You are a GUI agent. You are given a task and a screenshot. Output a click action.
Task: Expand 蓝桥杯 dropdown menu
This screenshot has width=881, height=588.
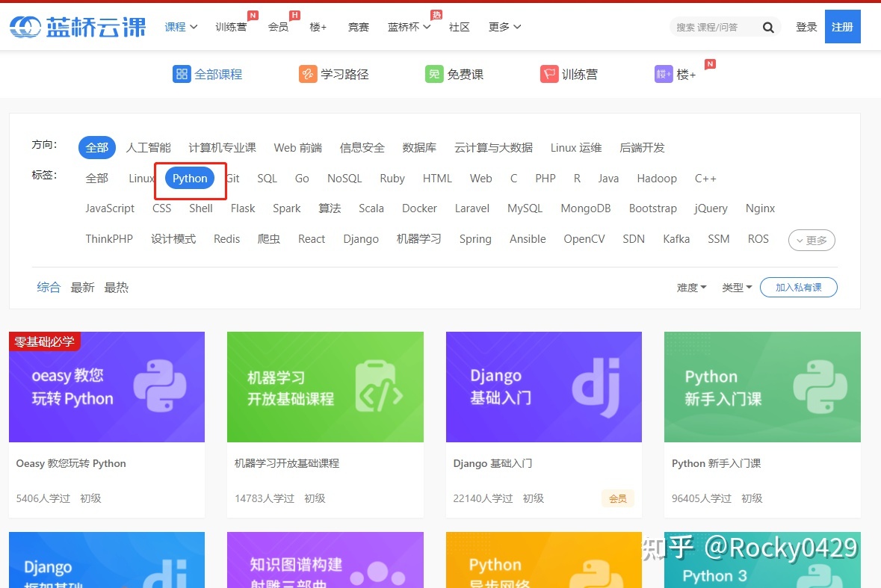pyautogui.click(x=409, y=27)
